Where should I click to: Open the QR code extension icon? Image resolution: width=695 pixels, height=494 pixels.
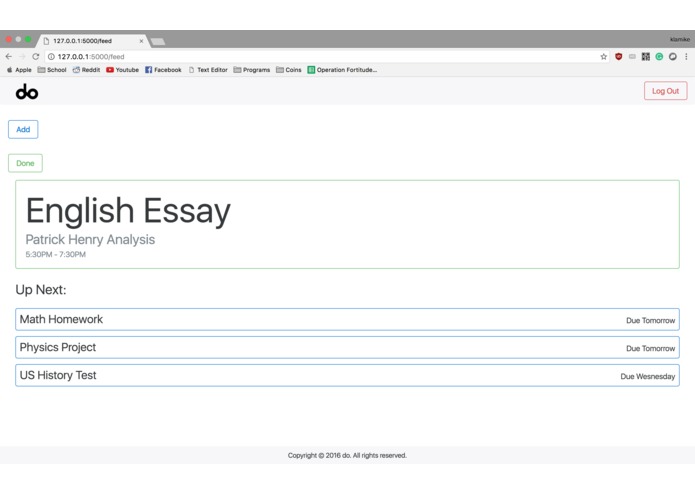646,56
